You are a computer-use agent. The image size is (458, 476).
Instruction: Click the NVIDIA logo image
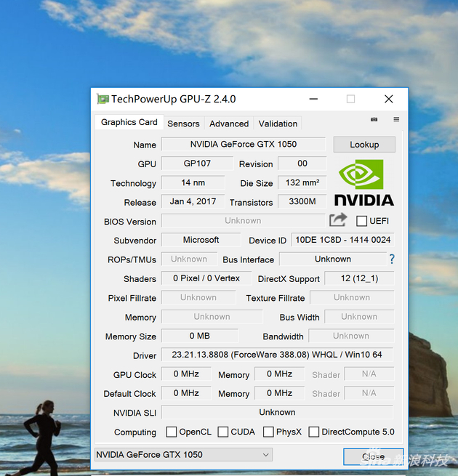tap(364, 183)
